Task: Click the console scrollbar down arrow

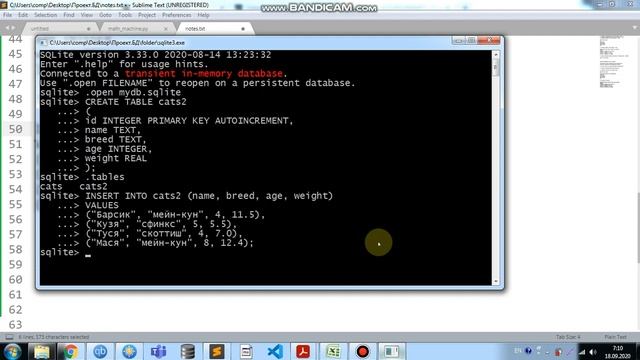Action: point(496,281)
